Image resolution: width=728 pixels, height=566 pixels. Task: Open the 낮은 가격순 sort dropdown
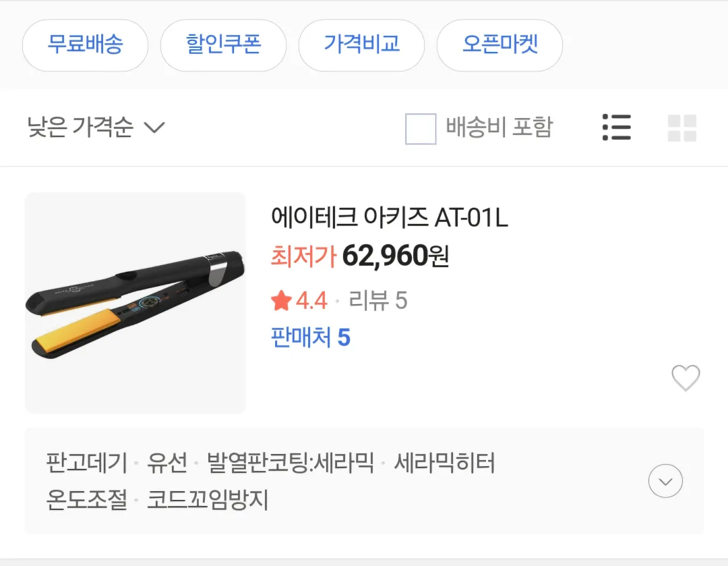click(94, 127)
